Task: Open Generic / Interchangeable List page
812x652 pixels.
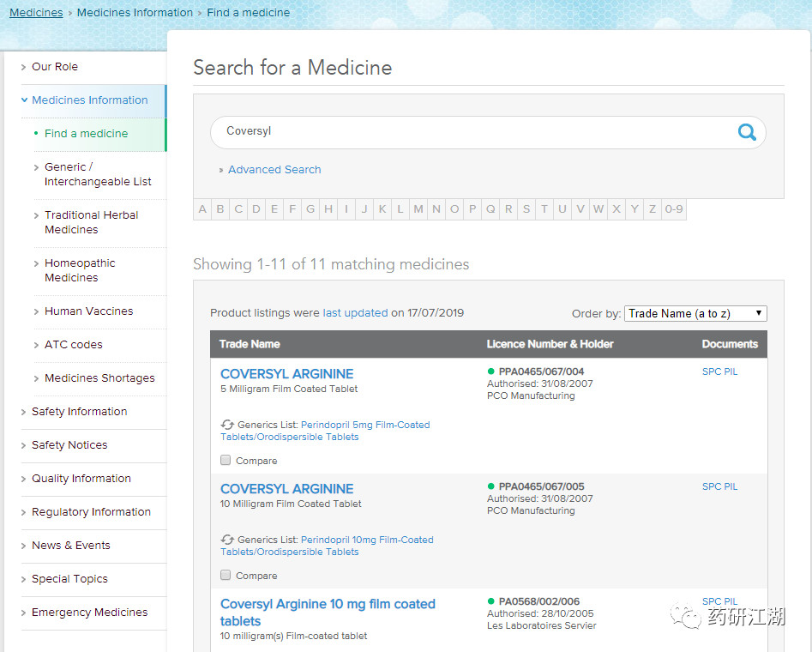Action: coord(97,174)
